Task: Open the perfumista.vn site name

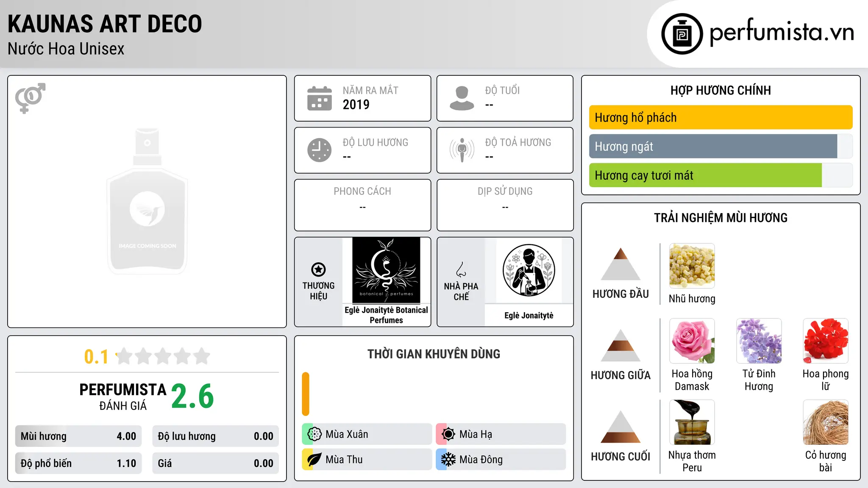Action: tap(782, 33)
